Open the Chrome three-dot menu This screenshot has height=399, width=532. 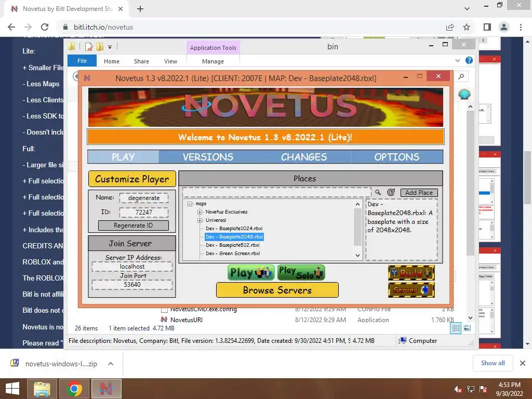coord(521,27)
